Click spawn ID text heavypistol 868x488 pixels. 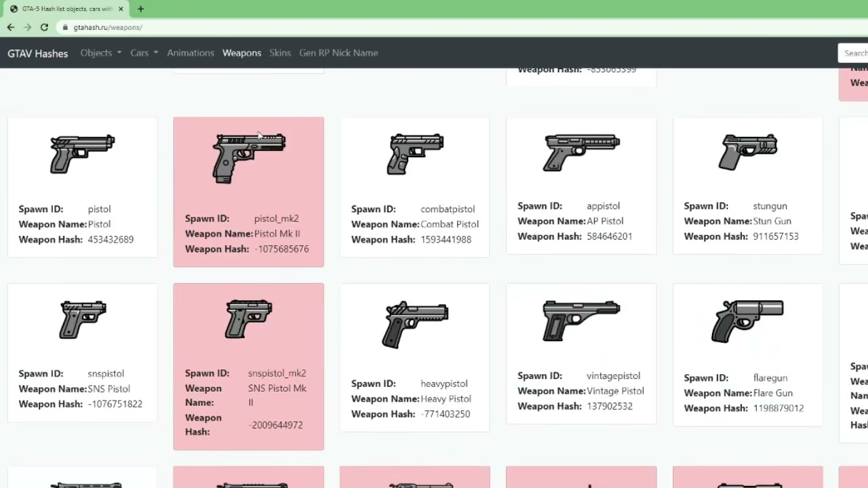coord(443,384)
